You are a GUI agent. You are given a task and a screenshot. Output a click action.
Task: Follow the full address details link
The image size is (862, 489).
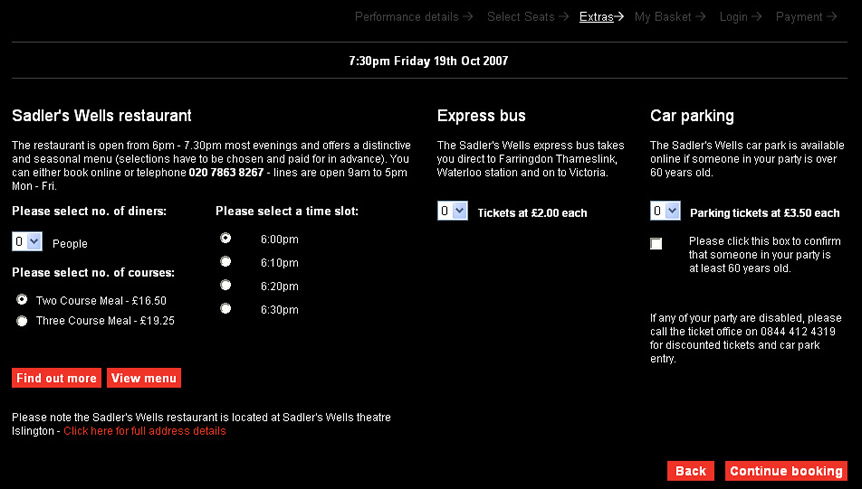point(145,431)
